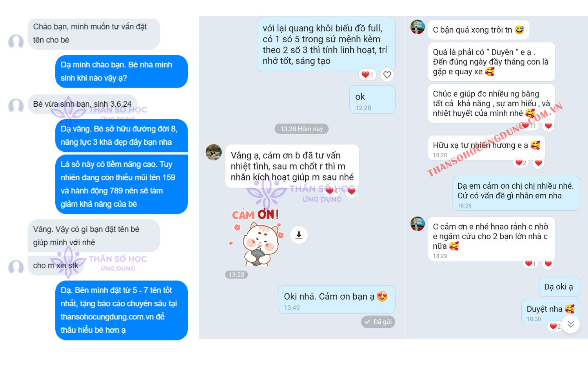Select the 'Cảm ơn' cat sticker image
588x368 pixels.
[256, 237]
